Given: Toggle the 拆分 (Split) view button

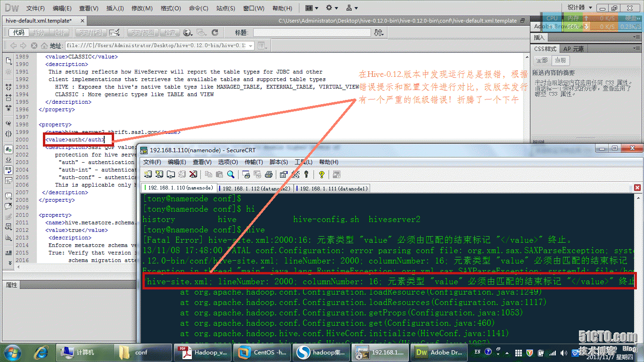Looking at the screenshot, I should coord(39,33).
